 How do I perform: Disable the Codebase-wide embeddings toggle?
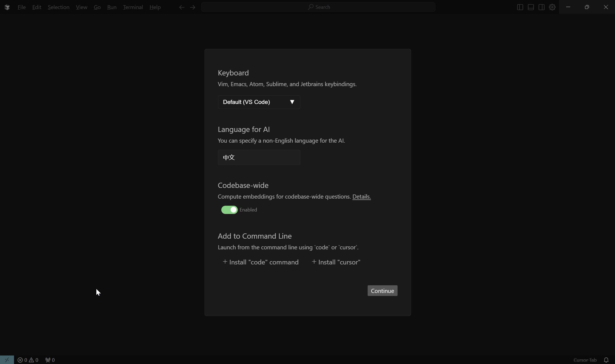pos(229,210)
